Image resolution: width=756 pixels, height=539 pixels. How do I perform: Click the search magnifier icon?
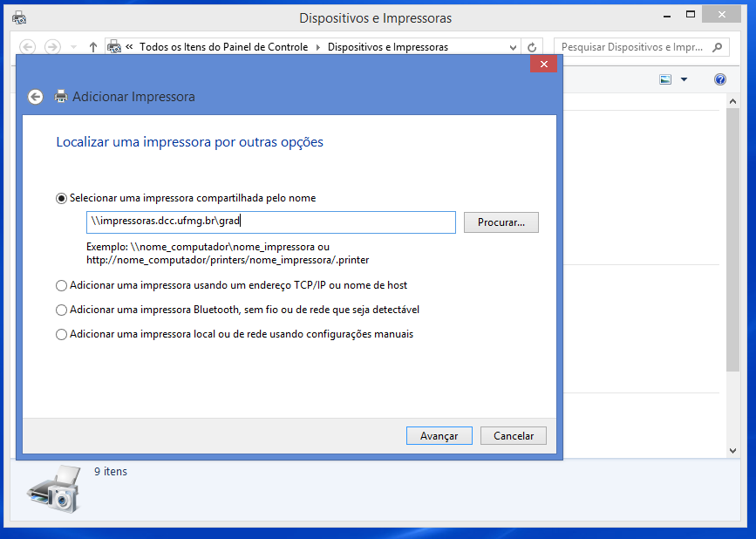tap(718, 47)
